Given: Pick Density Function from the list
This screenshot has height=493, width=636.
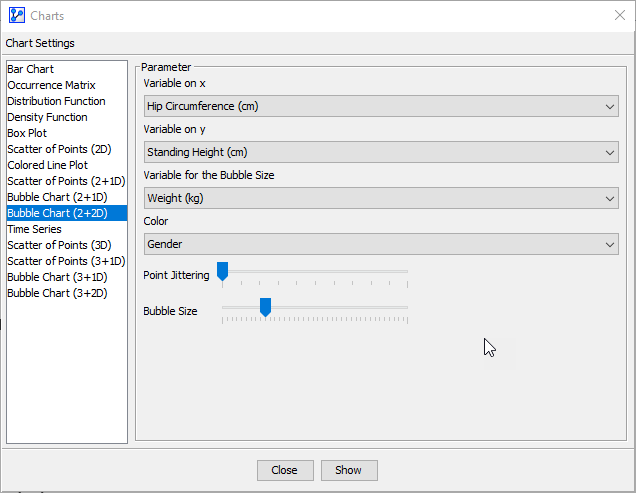Looking at the screenshot, I should click(47, 117).
